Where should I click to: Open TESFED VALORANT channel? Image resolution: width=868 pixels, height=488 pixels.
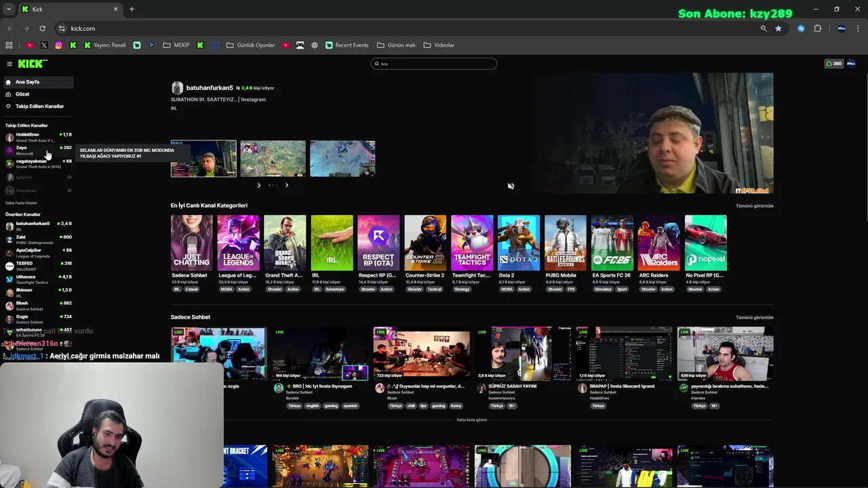38,266
